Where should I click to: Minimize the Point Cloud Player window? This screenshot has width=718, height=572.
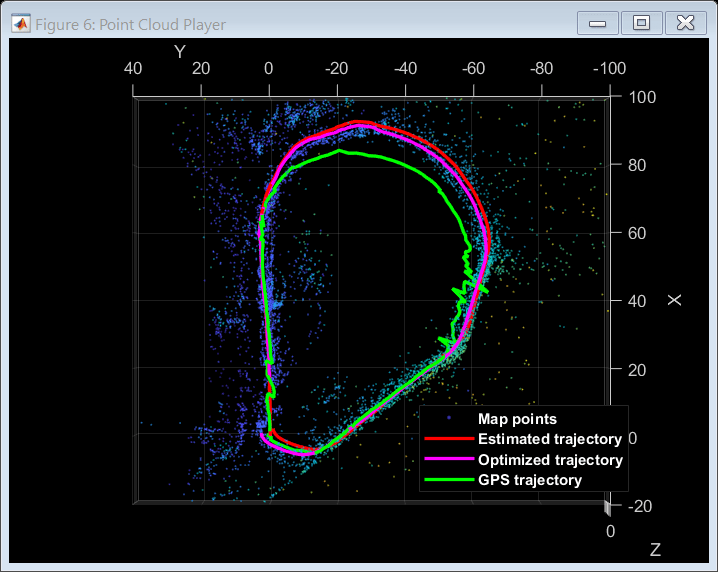pyautogui.click(x=598, y=24)
